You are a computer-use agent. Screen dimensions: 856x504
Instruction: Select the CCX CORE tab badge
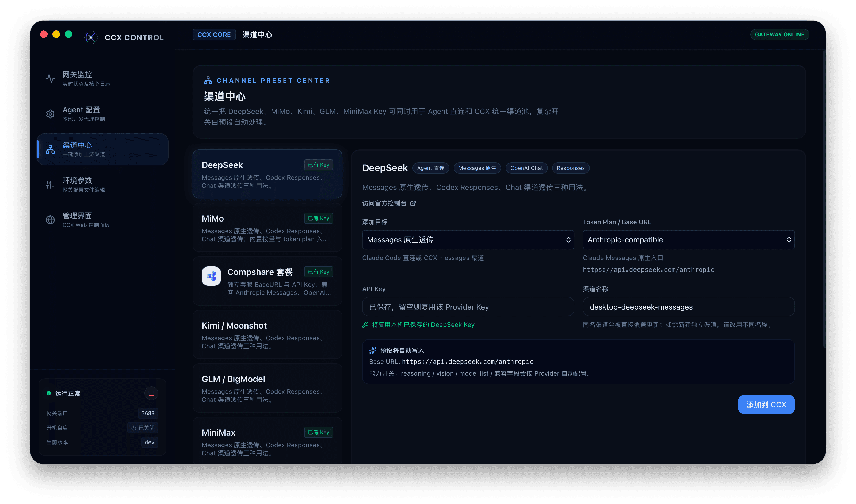point(214,35)
